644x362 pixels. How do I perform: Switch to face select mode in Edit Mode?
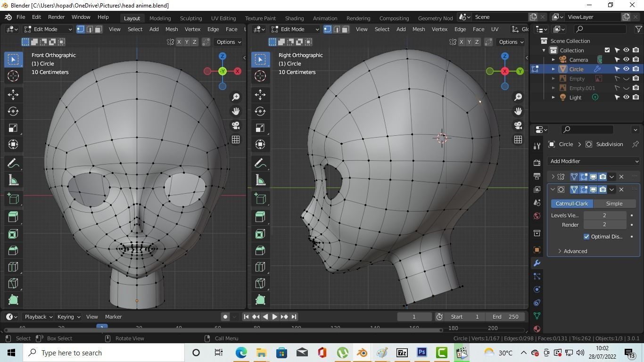point(98,29)
